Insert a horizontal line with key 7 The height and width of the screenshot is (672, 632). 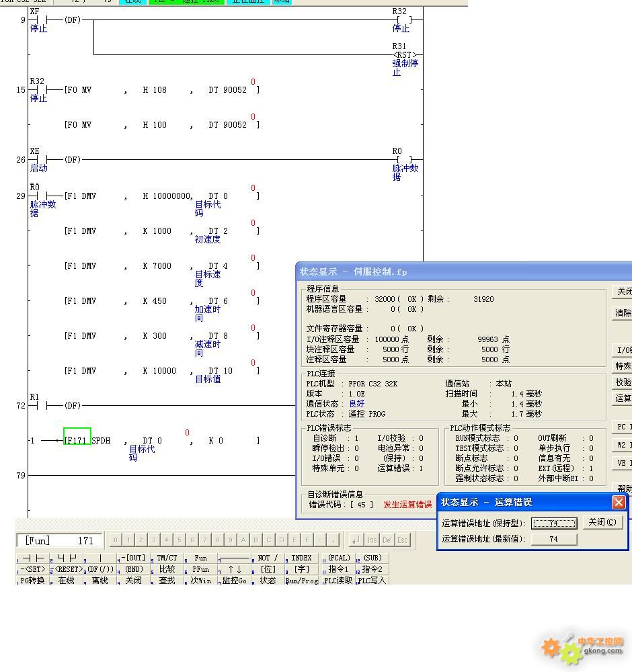tap(234, 558)
